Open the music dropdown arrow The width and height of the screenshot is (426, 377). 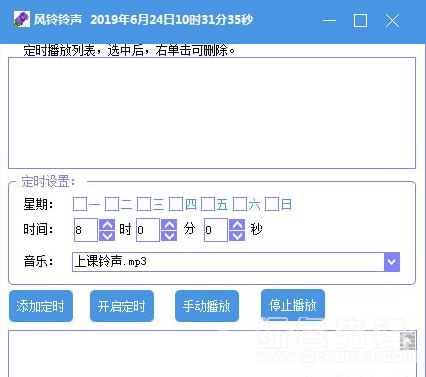(392, 262)
